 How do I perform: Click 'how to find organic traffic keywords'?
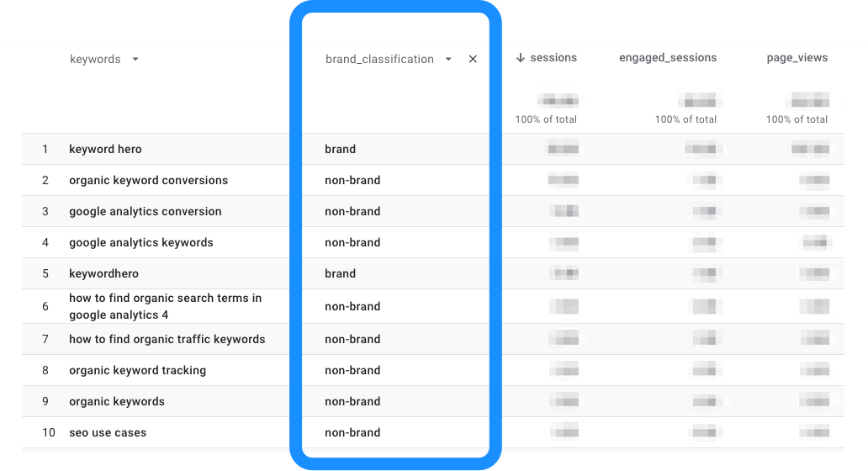(x=167, y=339)
